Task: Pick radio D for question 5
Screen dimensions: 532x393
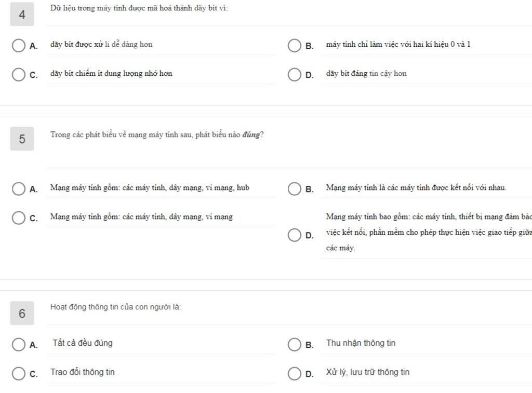Action: [295, 235]
